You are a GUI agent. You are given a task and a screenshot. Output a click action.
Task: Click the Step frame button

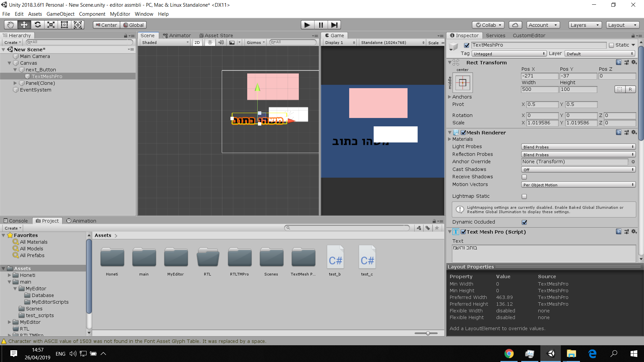point(334,25)
